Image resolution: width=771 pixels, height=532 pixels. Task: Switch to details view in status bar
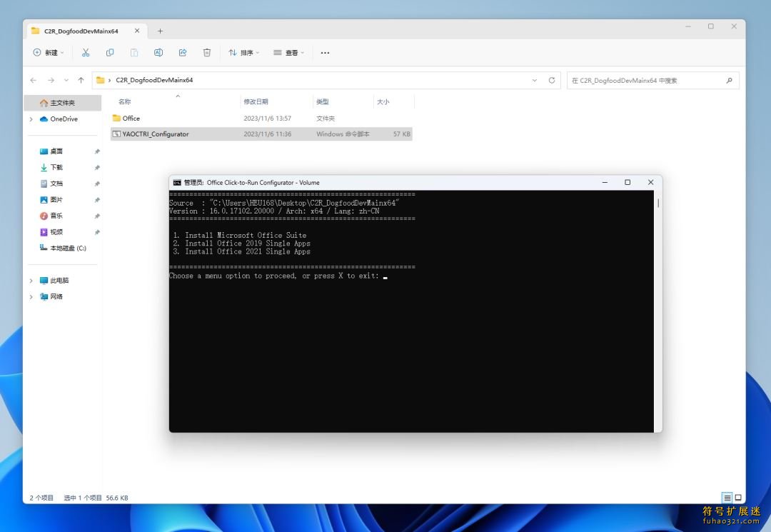pyautogui.click(x=727, y=498)
